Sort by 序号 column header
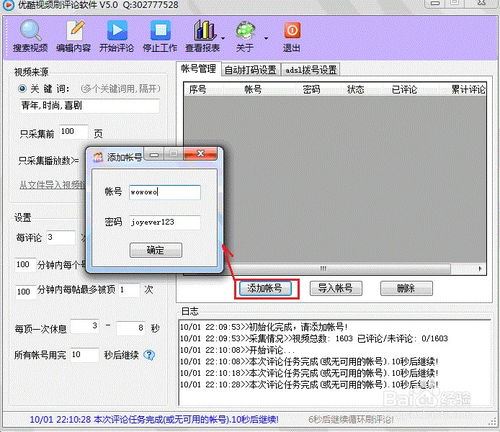 [x=198, y=89]
